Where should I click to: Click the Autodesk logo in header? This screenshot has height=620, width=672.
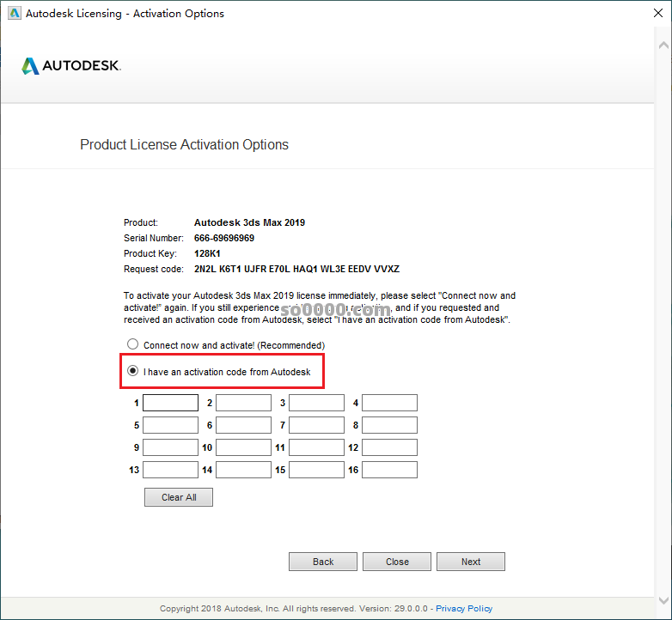[x=71, y=66]
